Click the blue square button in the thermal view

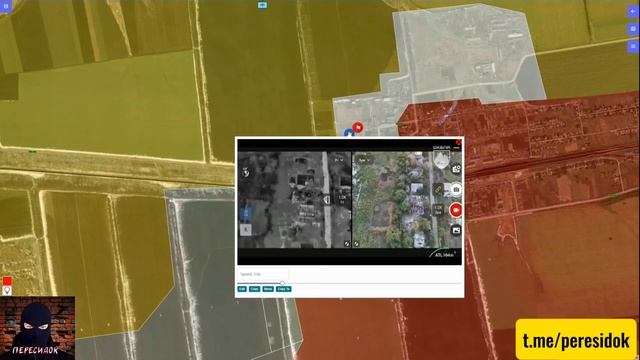246,214
